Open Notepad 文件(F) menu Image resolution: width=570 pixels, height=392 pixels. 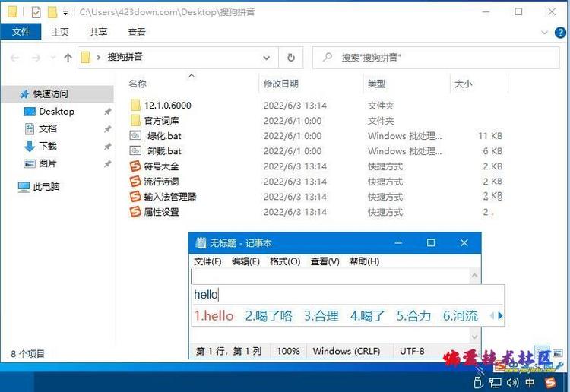(x=207, y=261)
